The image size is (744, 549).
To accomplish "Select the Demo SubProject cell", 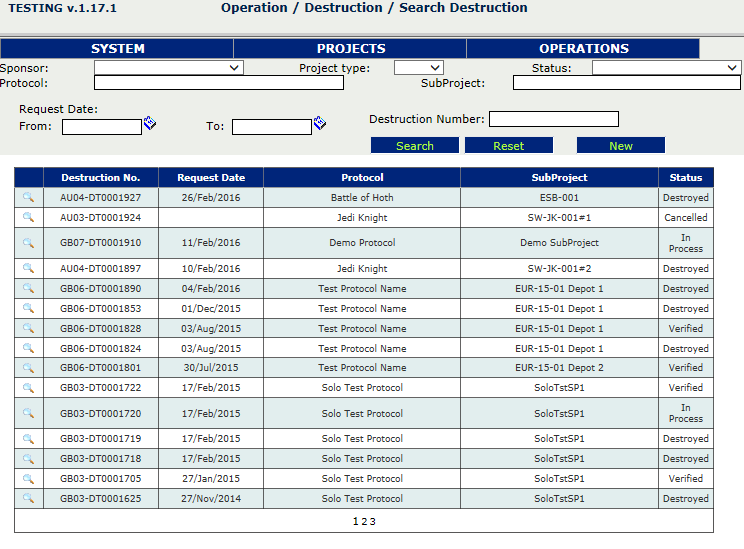I will coord(559,242).
